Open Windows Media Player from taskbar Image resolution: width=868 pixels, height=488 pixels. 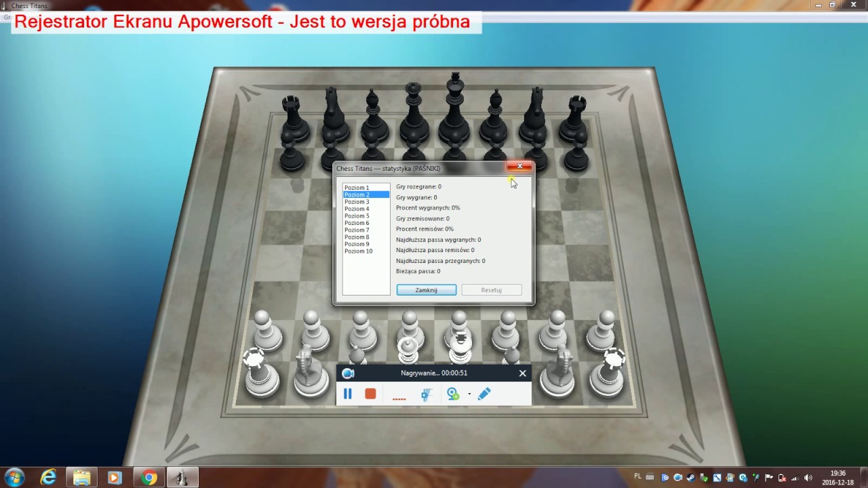pos(115,477)
